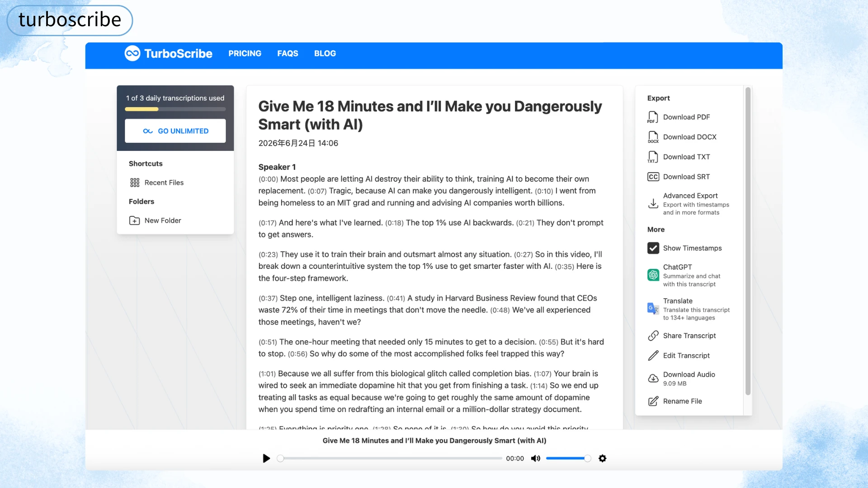The width and height of the screenshot is (868, 488).
Task: Jump to timestamp (0:00) in transcript
Action: pos(268,179)
